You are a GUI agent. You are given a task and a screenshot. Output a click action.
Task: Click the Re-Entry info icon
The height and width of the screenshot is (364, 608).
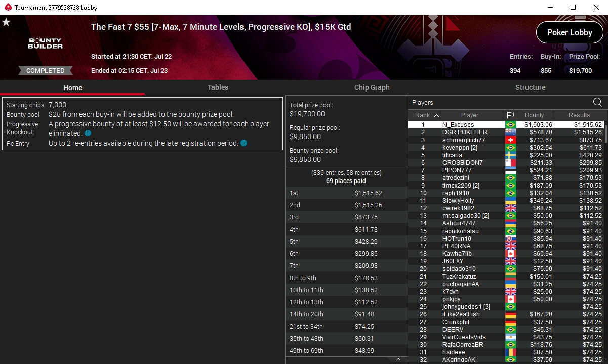[x=244, y=143]
